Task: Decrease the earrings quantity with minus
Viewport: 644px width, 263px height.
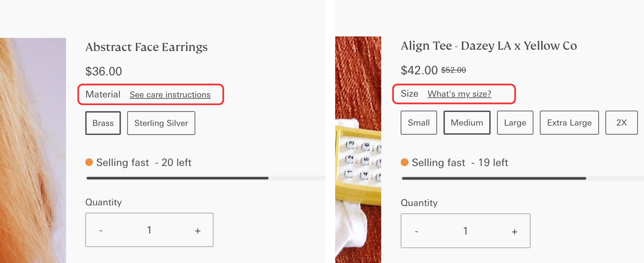Action: pyautogui.click(x=101, y=230)
